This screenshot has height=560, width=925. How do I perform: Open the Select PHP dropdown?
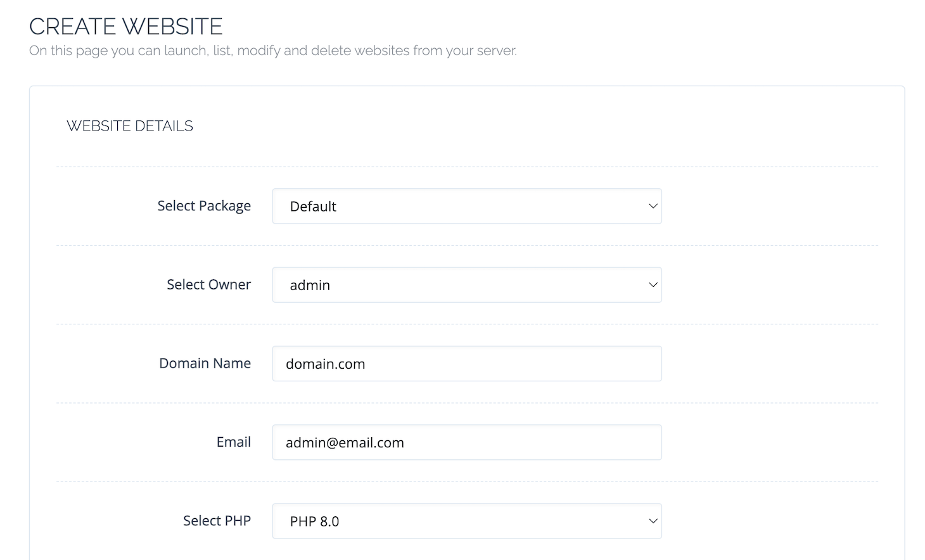466,521
